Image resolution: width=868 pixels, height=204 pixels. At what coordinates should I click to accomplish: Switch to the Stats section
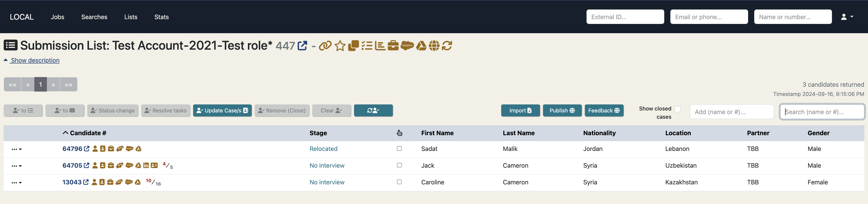(161, 16)
